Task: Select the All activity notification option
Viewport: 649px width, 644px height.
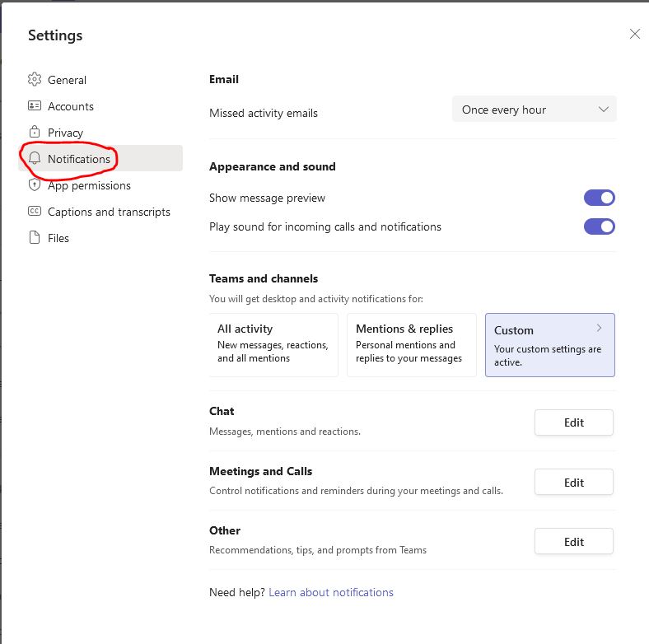Action: pyautogui.click(x=273, y=344)
